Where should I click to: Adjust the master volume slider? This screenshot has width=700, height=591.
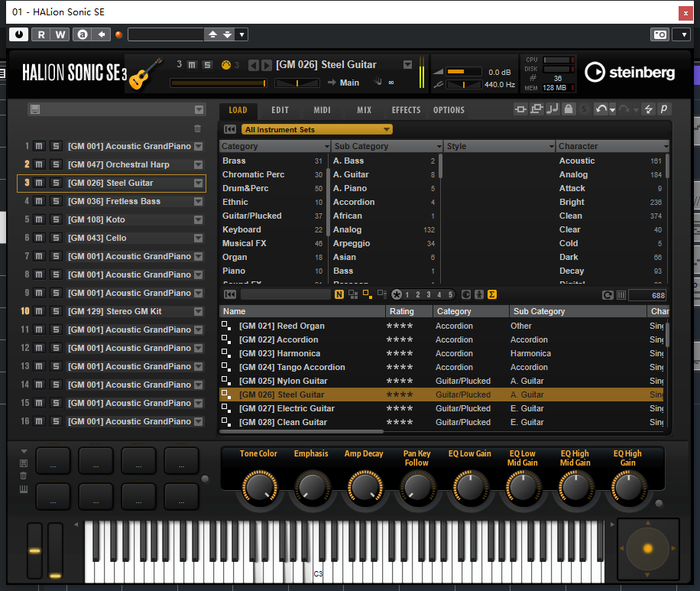[464, 71]
